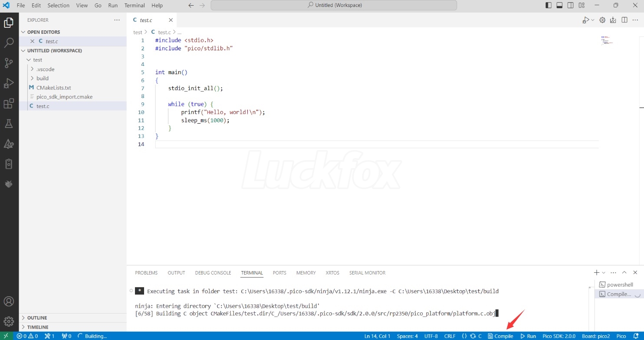Open the Testing flask icon view

(x=9, y=124)
